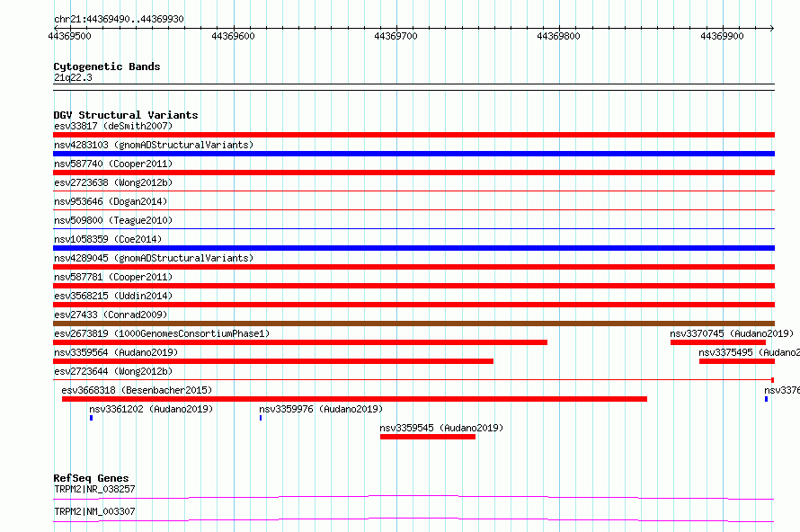This screenshot has height=532, width=800.
Task: Click ruler position 44369500
Action: coord(69,36)
